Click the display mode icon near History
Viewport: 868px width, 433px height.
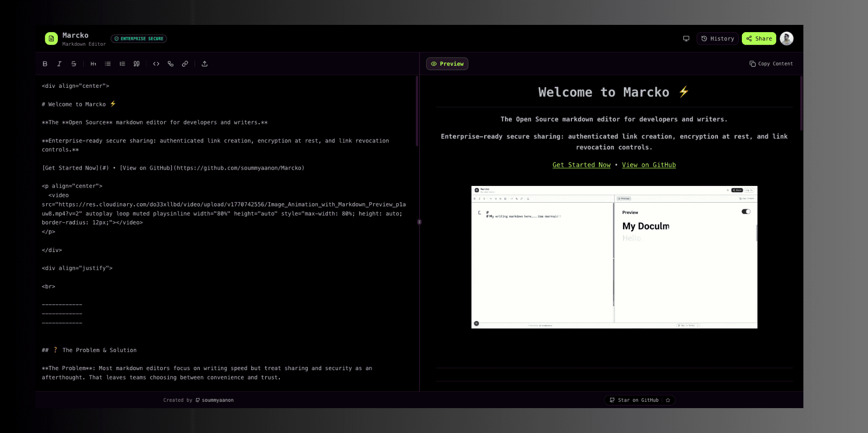point(686,38)
